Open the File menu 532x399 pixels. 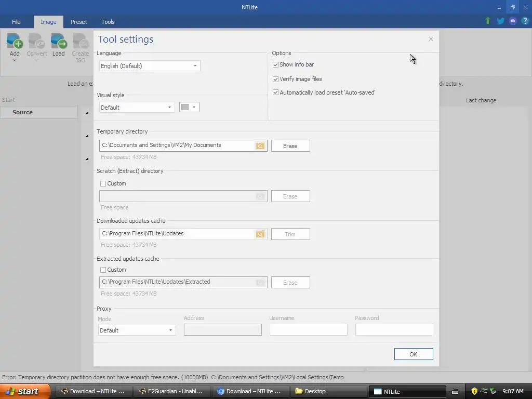[16, 22]
